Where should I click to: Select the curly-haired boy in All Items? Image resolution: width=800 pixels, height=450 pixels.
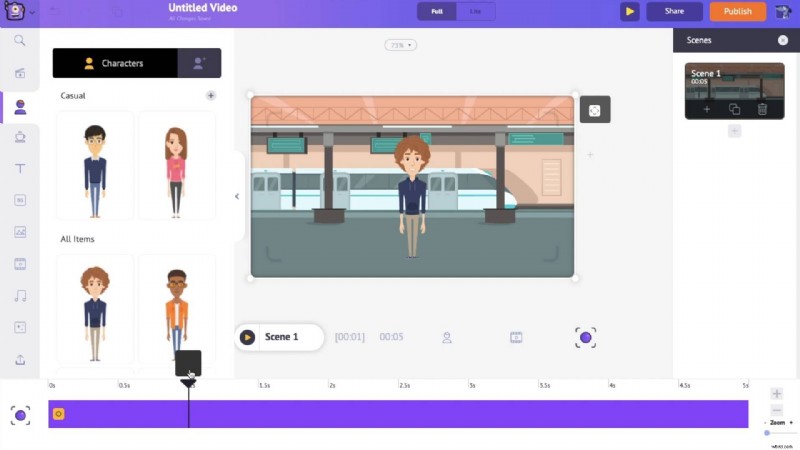point(95,309)
